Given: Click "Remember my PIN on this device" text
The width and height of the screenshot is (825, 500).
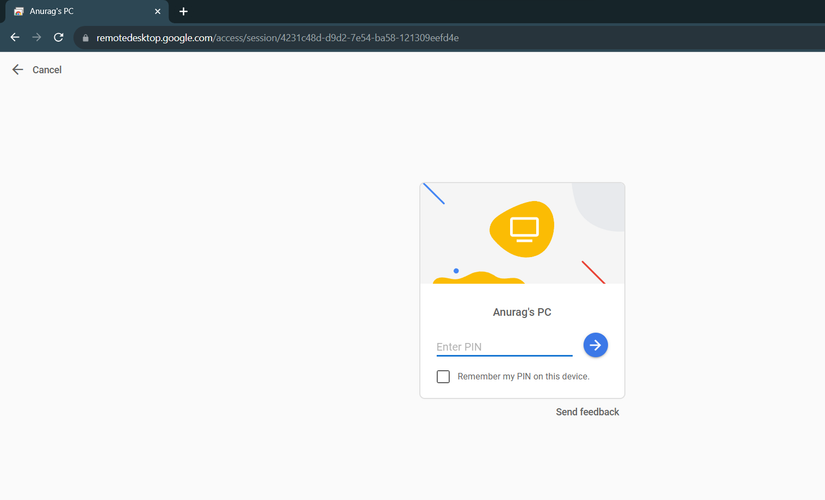Looking at the screenshot, I should [523, 376].
